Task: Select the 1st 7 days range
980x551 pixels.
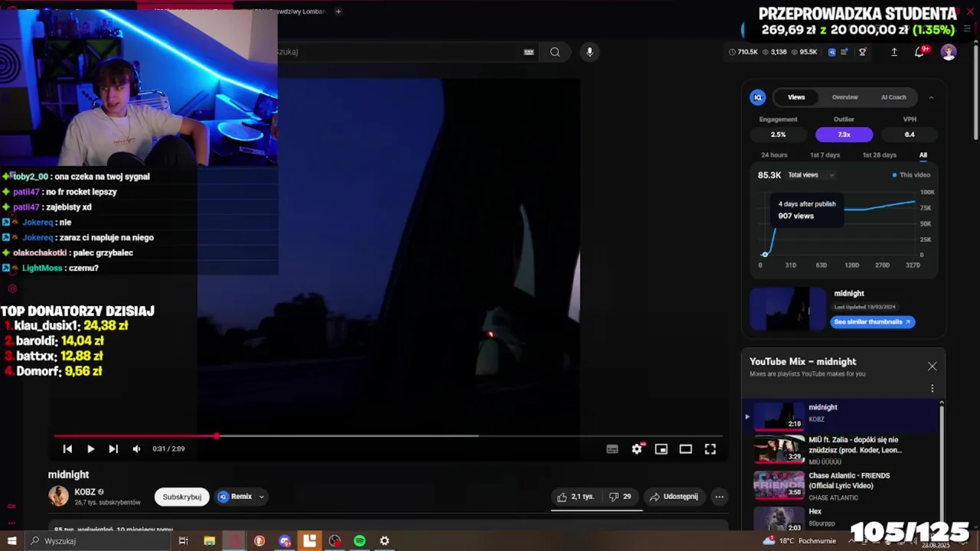Action: (825, 155)
